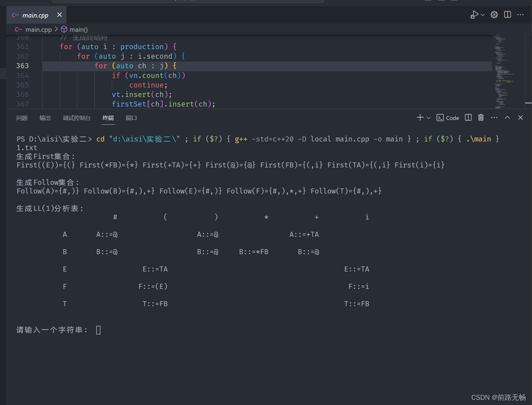Open terminal panel More Actions menu
The image size is (532, 405).
tap(494, 117)
